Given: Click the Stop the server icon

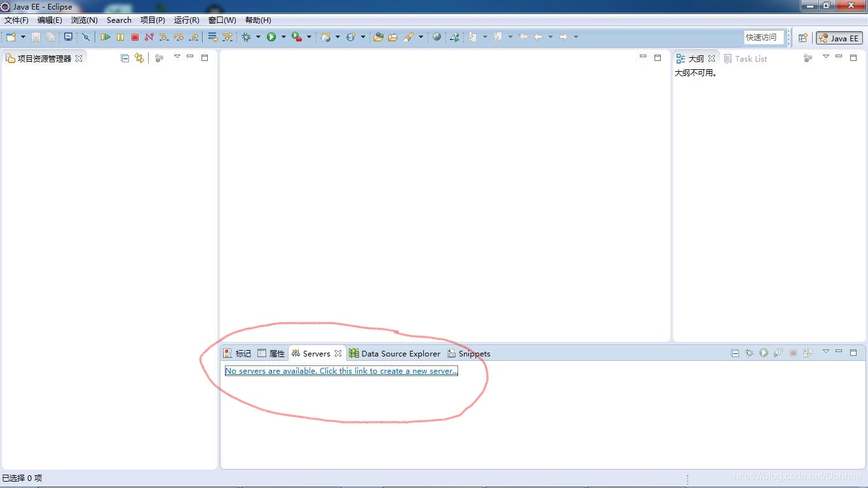Looking at the screenshot, I should pos(793,353).
